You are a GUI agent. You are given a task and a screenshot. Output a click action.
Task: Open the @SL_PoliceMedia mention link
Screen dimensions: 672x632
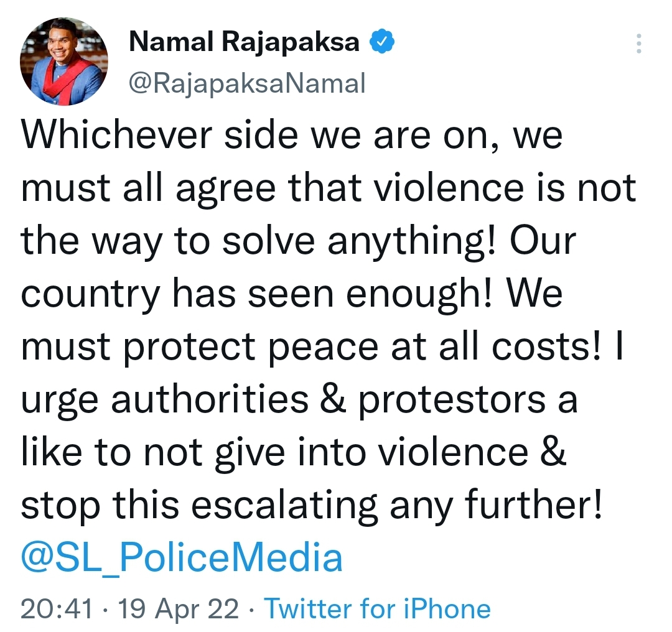[182, 558]
